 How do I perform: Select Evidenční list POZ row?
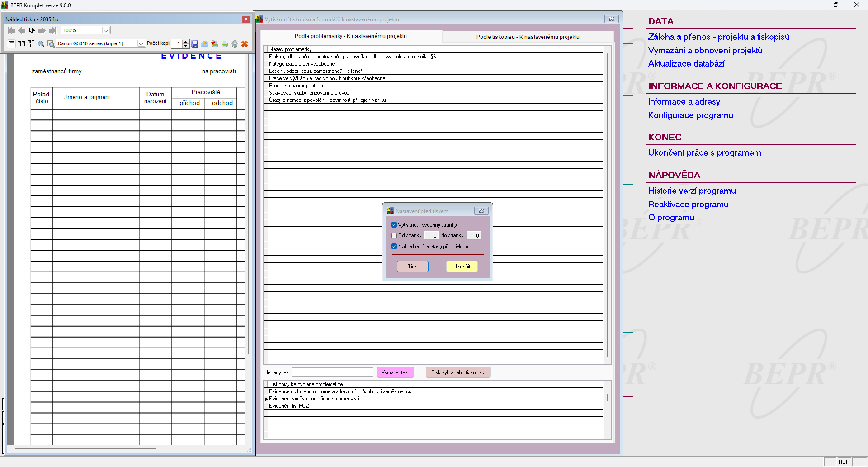pyautogui.click(x=435, y=406)
